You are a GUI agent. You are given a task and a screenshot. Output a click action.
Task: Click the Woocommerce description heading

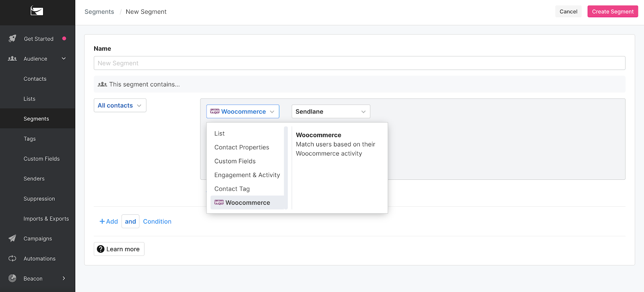(318, 135)
